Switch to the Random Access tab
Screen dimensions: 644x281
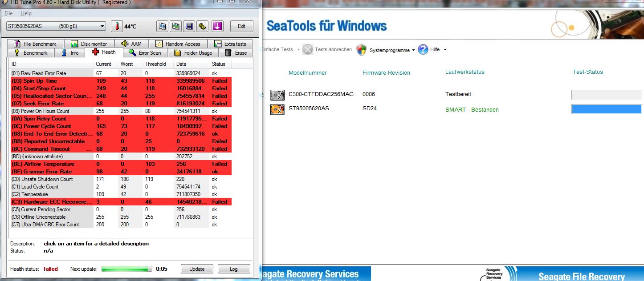(178, 44)
